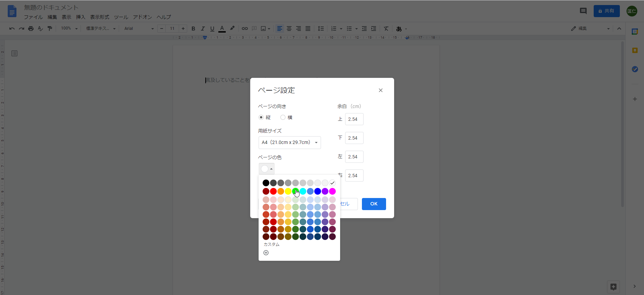
Task: Click the left margin 左 input field
Action: [x=354, y=157]
